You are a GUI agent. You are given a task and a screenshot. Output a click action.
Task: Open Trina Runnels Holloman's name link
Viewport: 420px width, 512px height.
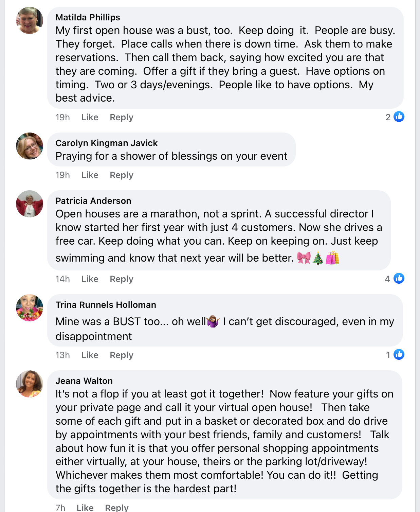106,305
